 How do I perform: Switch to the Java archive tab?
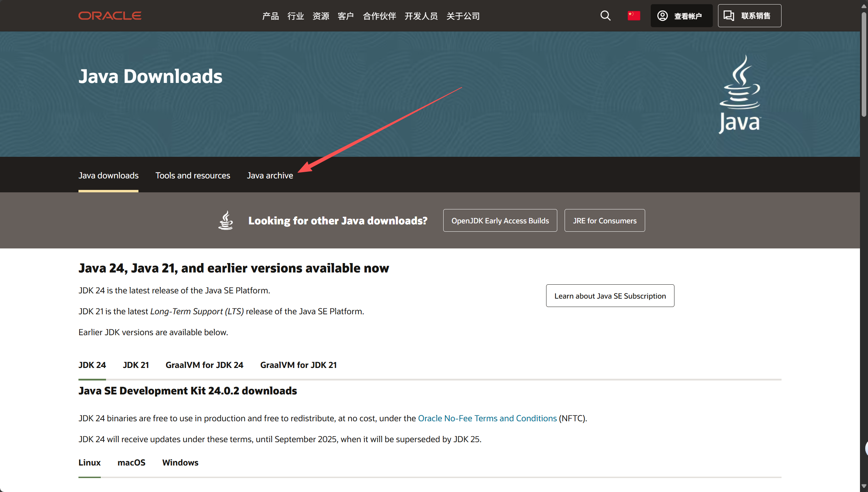click(x=270, y=175)
